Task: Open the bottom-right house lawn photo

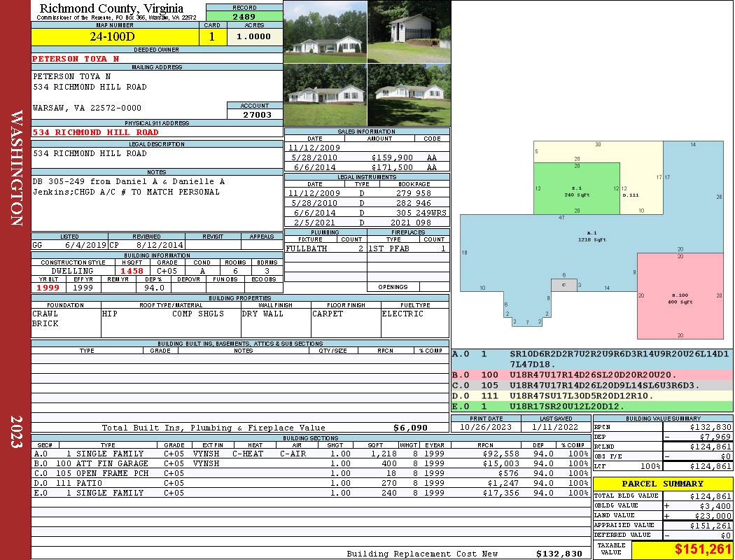Action: coord(409,95)
